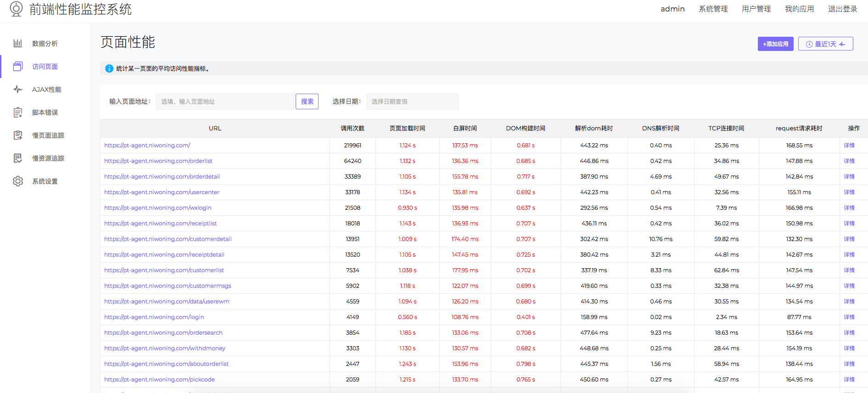
Task: Open the /ordersearch URL link
Action: 163,332
